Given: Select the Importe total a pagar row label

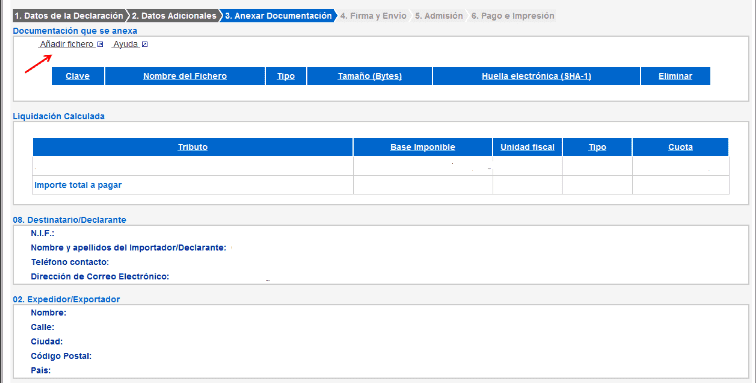Looking at the screenshot, I should click(x=78, y=185).
